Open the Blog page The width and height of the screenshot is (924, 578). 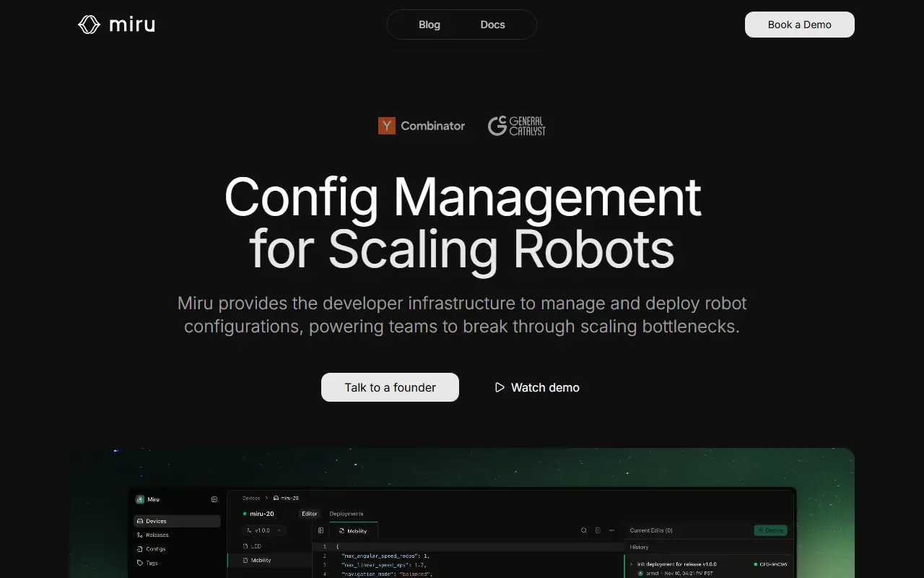click(430, 25)
